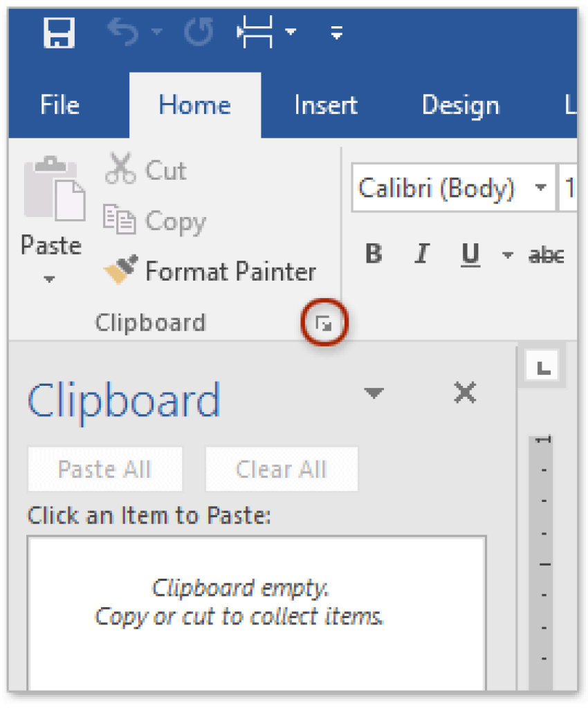Click the Redo arrow icon

point(197,30)
